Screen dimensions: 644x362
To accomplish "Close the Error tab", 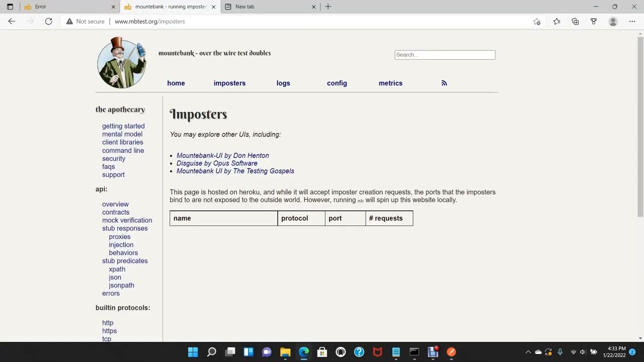I will [113, 7].
